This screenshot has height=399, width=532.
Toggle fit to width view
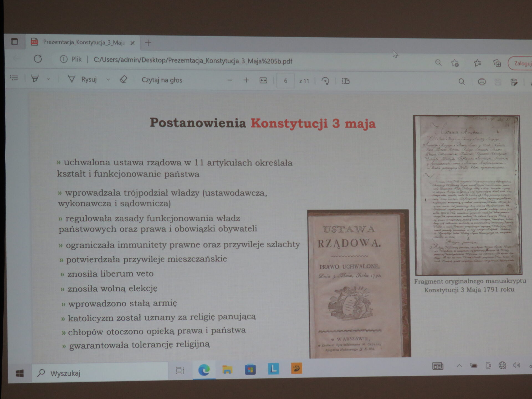point(263,81)
